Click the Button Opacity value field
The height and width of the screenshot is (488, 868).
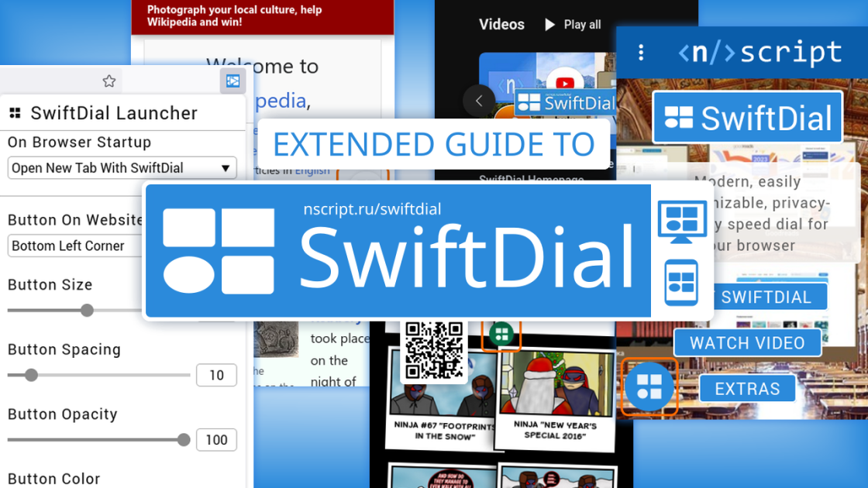pos(216,440)
